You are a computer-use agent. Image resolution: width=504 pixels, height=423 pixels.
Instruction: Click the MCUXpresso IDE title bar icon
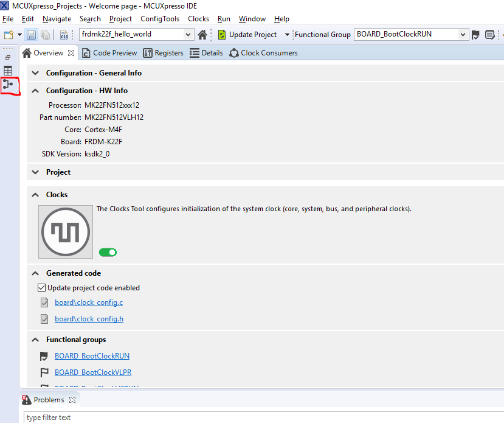(x=4, y=5)
